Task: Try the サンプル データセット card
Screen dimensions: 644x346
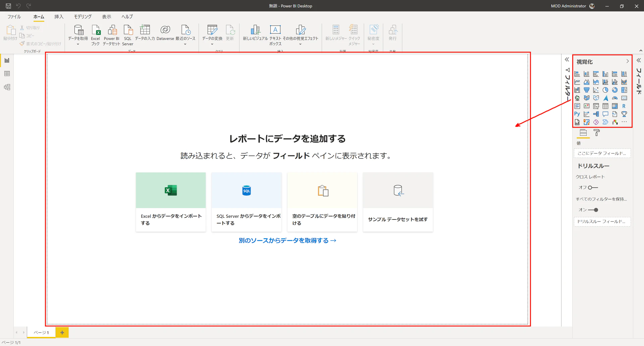Action: pos(398,202)
